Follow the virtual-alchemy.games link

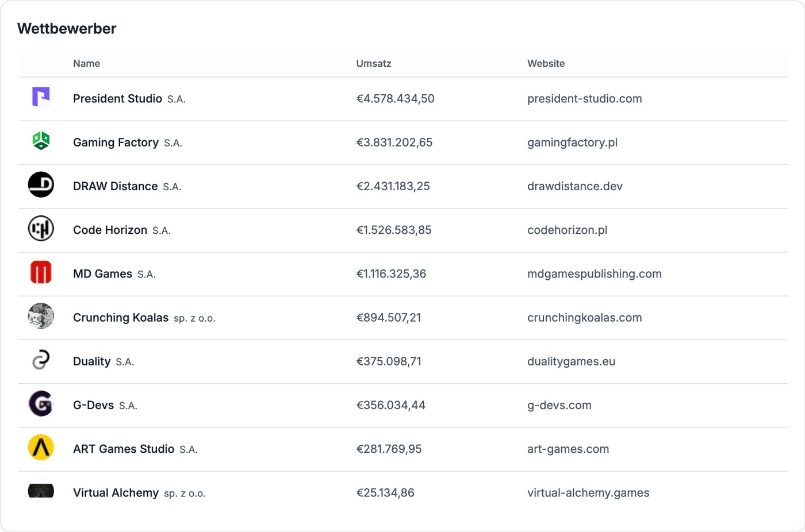click(x=588, y=493)
